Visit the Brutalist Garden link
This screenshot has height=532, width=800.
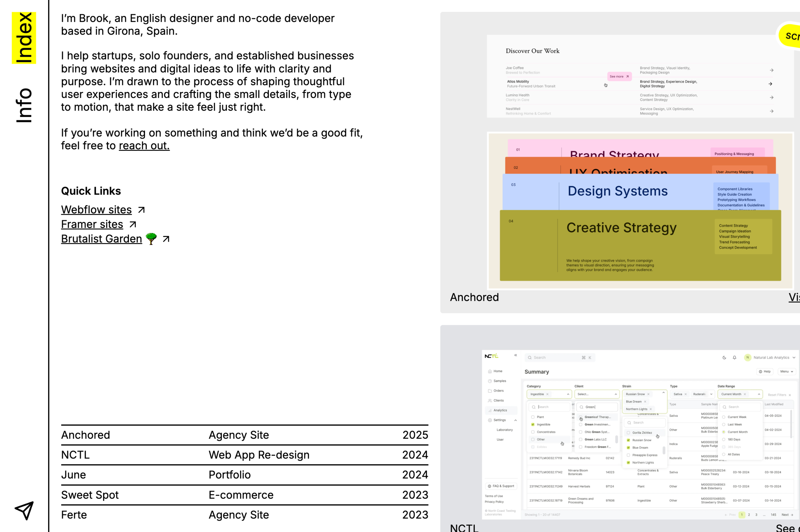tap(102, 239)
